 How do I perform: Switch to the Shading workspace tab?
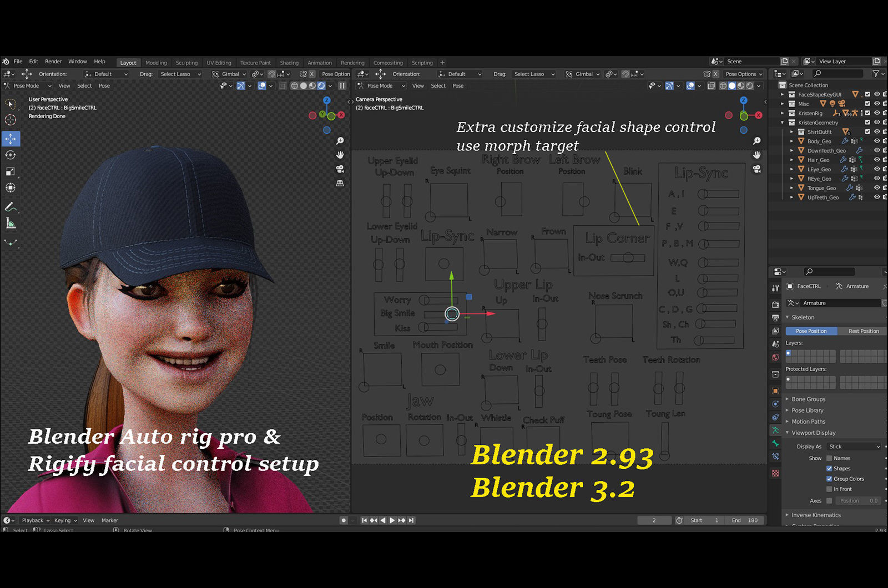(289, 63)
